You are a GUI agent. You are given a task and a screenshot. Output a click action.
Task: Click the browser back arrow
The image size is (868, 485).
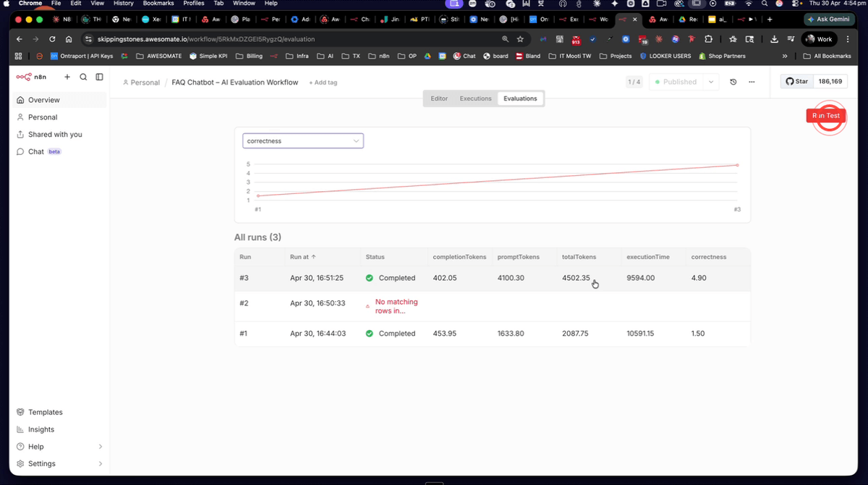(19, 39)
